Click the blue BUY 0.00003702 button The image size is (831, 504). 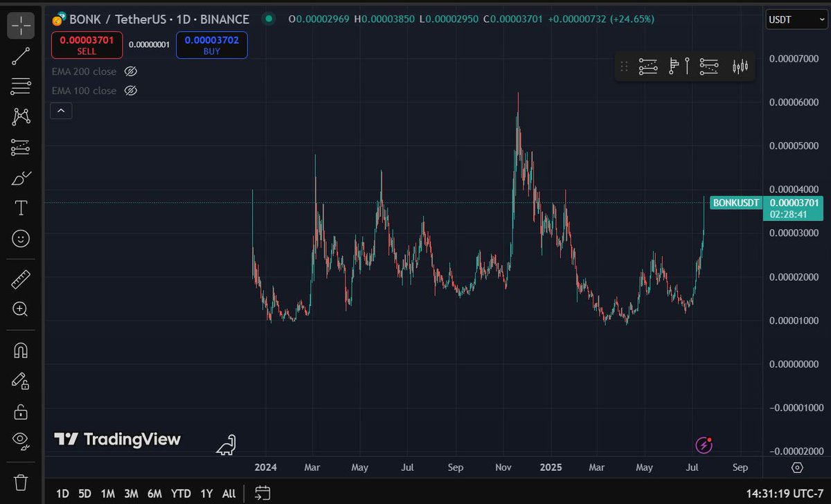click(211, 45)
